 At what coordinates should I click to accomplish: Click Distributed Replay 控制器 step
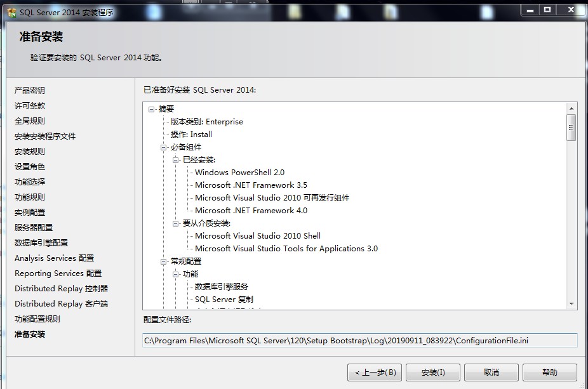click(61, 289)
